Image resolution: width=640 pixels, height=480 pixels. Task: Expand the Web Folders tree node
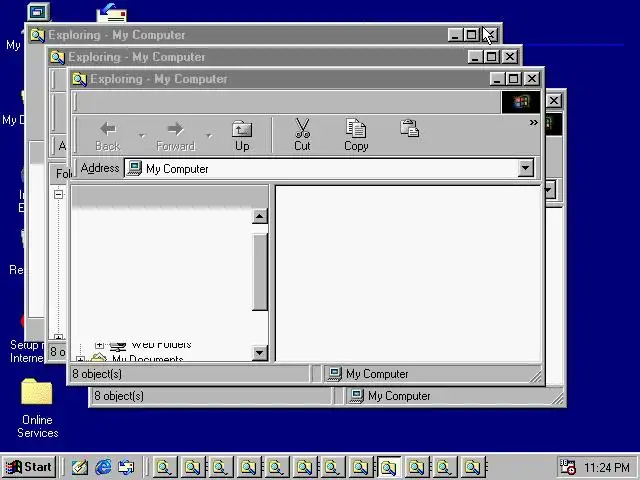(99, 345)
